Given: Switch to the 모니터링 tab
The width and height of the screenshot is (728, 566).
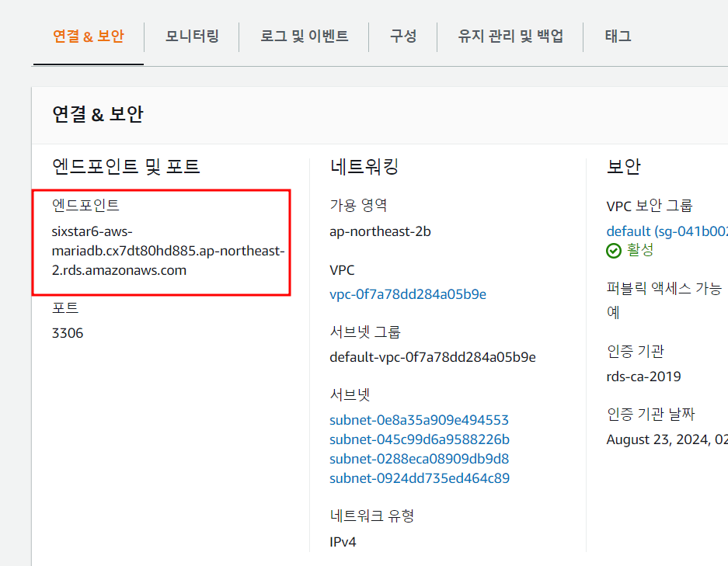Looking at the screenshot, I should [x=192, y=36].
